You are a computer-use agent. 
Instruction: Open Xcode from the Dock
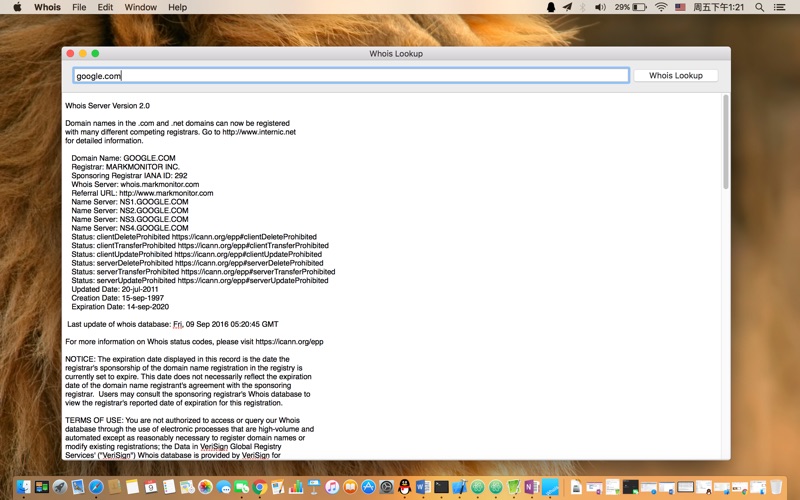(x=459, y=487)
